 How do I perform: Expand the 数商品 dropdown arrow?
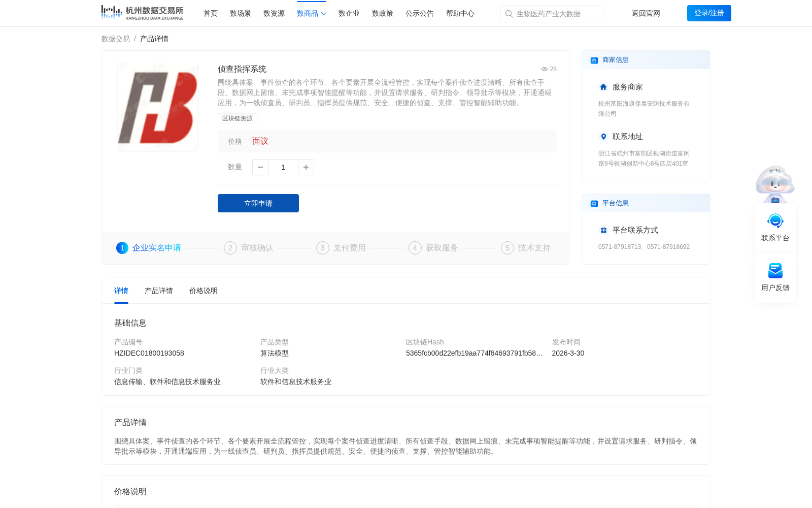tap(324, 14)
